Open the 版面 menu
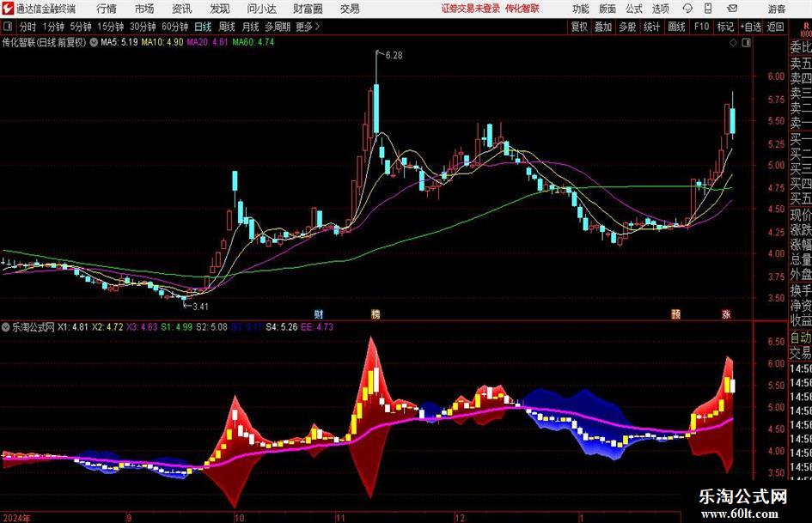 coord(607,9)
